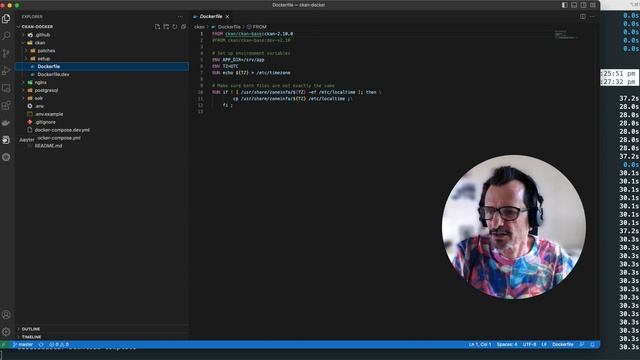The image size is (640, 360).
Task: Toggle bottom panel layout icon
Action: tap(574, 5)
